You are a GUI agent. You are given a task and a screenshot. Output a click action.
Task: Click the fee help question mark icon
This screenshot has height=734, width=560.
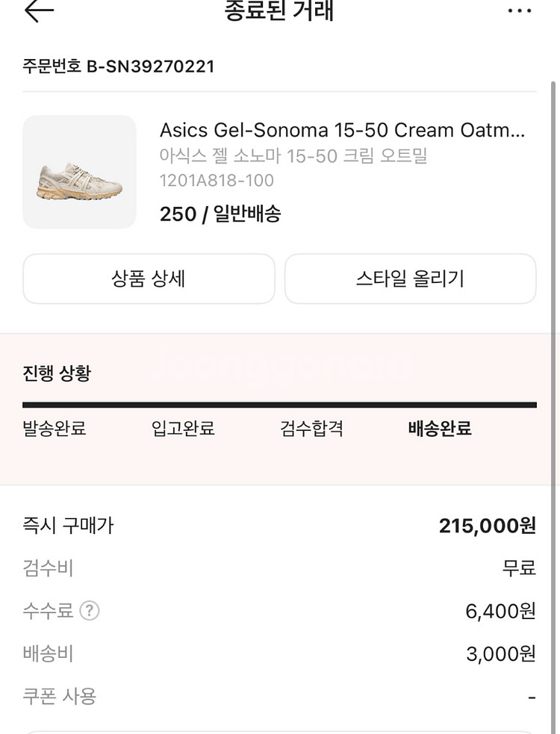point(90,611)
